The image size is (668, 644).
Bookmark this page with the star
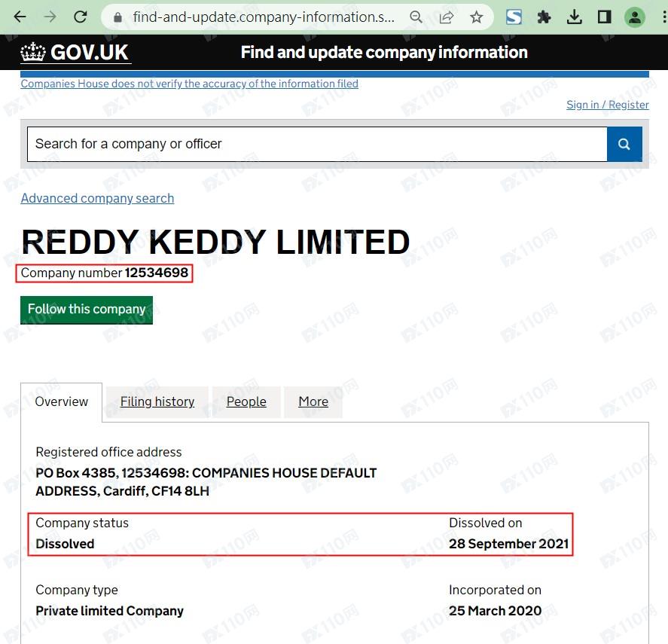[477, 17]
